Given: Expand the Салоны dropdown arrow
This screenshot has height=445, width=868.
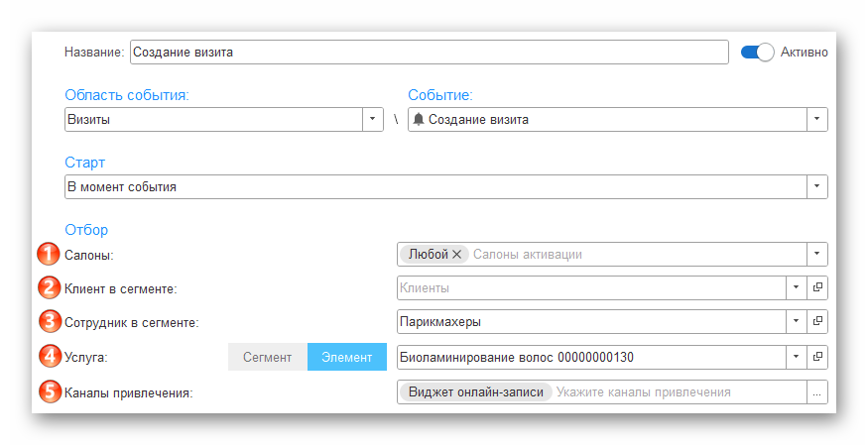Looking at the screenshot, I should [816, 255].
